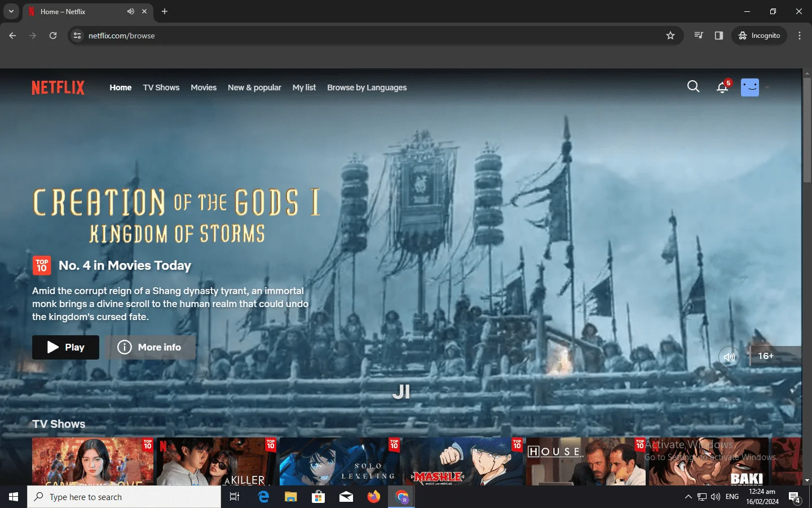Click the ENG language indicator

(x=732, y=497)
